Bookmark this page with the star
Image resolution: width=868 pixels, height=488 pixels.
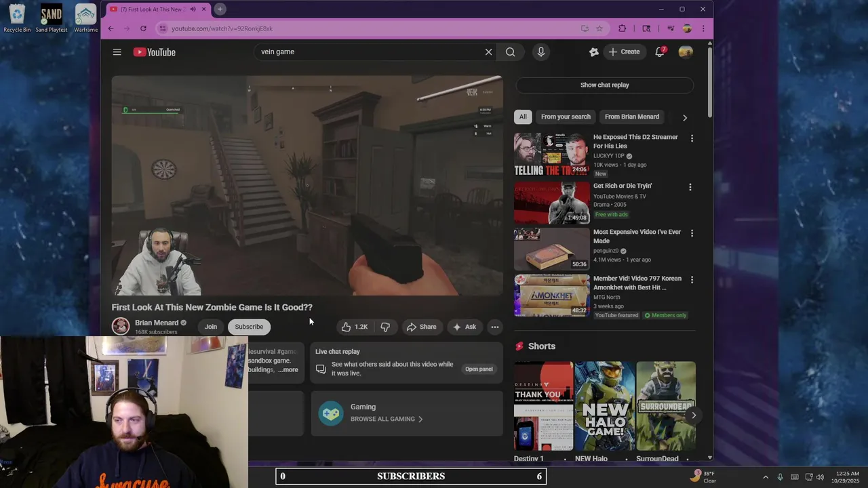[x=599, y=28]
